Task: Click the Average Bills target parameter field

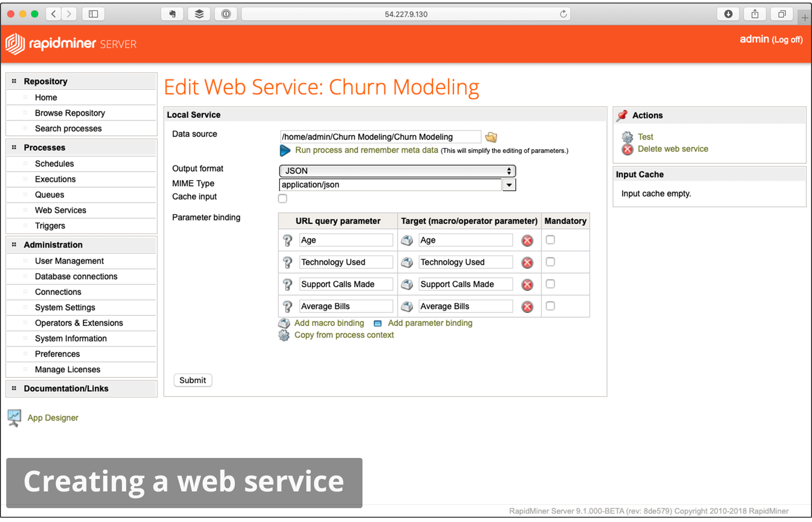Action: tap(466, 306)
